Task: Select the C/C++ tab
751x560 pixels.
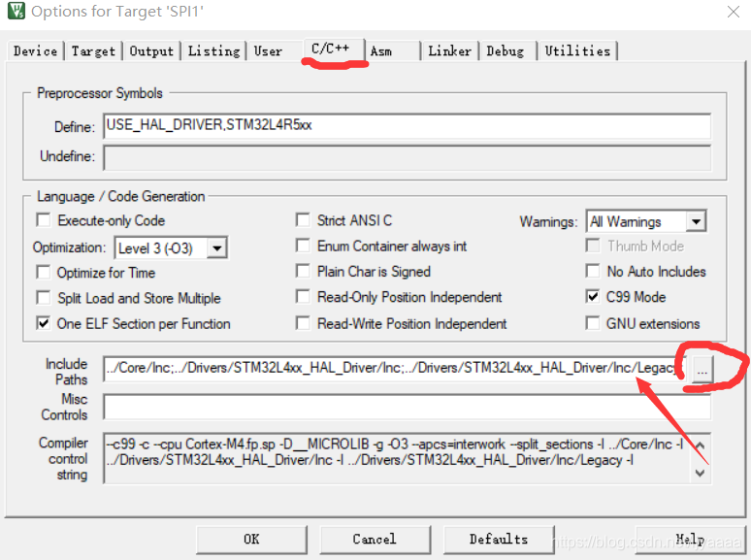Action: coord(332,49)
